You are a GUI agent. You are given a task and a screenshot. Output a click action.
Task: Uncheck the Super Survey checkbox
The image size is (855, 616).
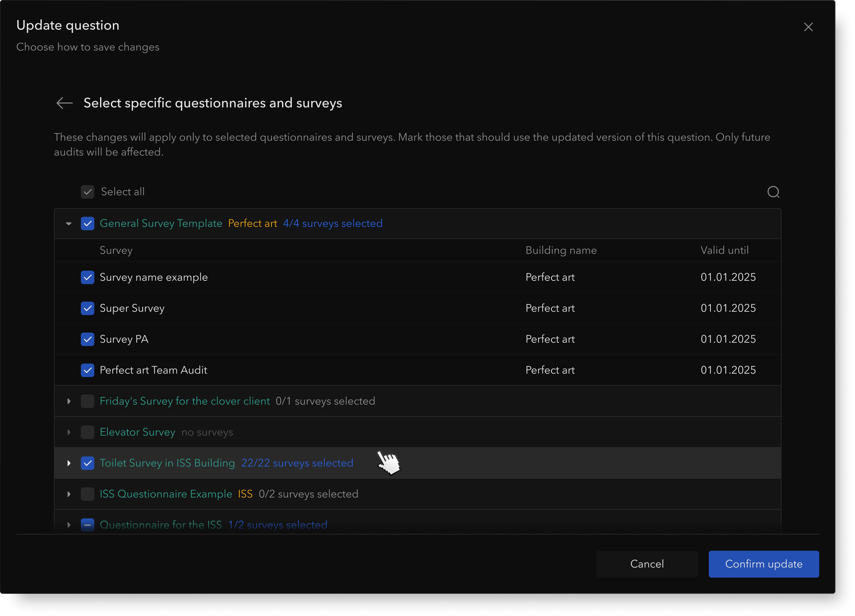tap(88, 308)
